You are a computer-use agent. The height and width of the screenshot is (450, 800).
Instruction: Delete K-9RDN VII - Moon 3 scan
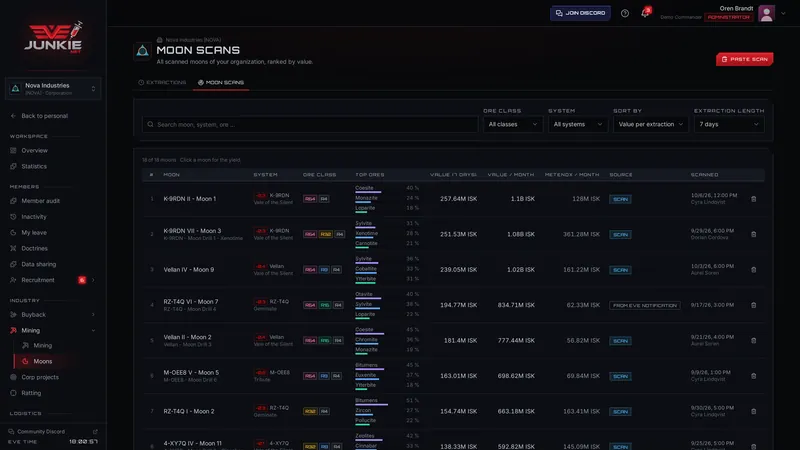coord(754,234)
